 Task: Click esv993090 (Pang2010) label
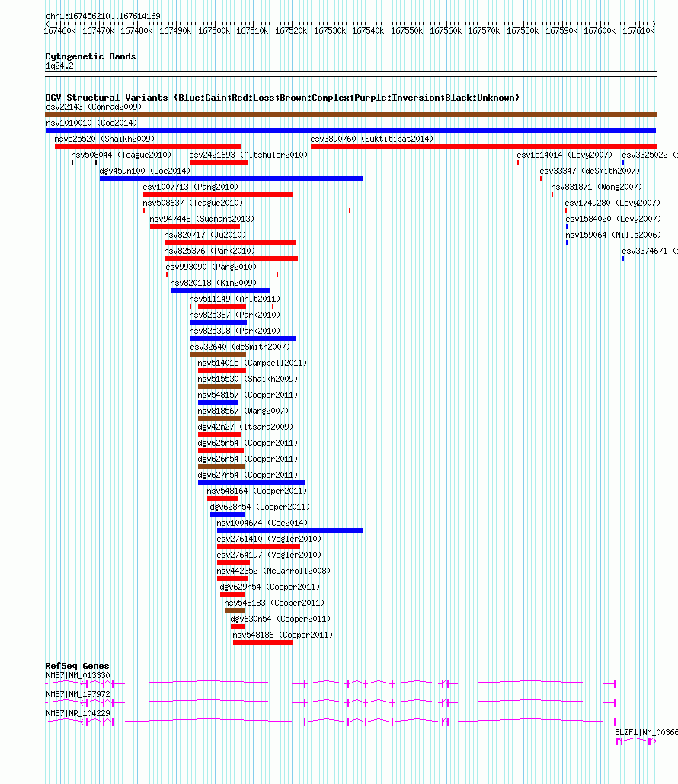211,267
